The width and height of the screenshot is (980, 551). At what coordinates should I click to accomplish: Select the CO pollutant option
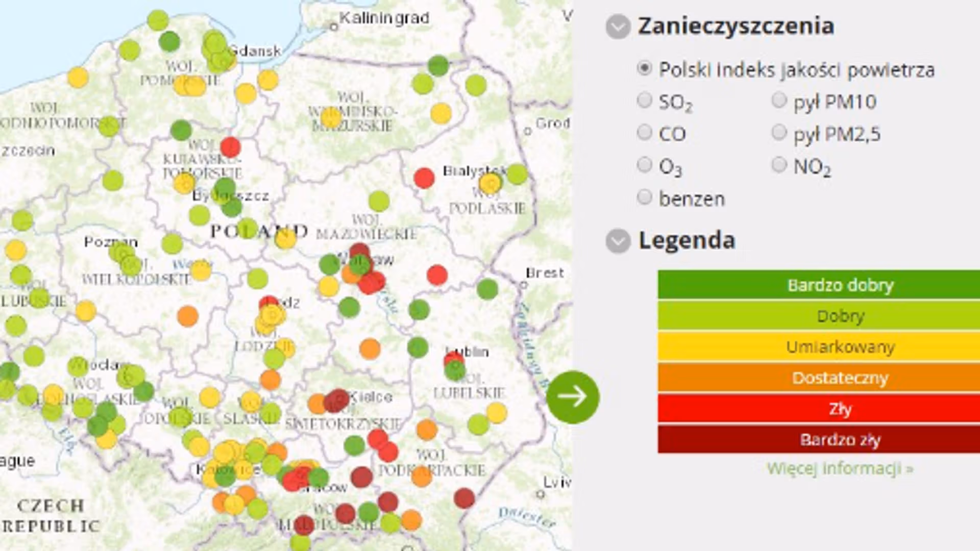(645, 133)
